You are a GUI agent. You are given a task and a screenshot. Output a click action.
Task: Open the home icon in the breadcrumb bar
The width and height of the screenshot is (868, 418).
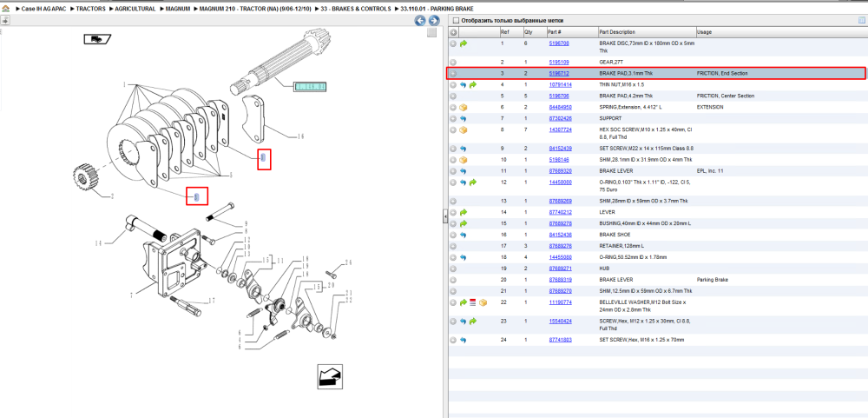(x=5, y=10)
